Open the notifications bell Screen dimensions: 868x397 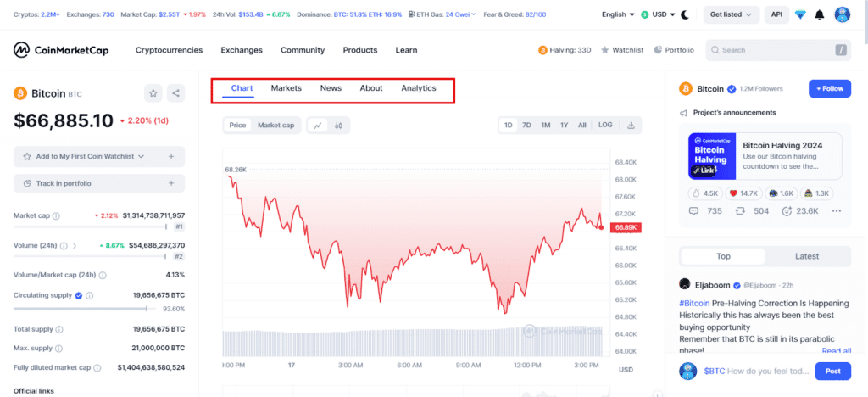(820, 15)
